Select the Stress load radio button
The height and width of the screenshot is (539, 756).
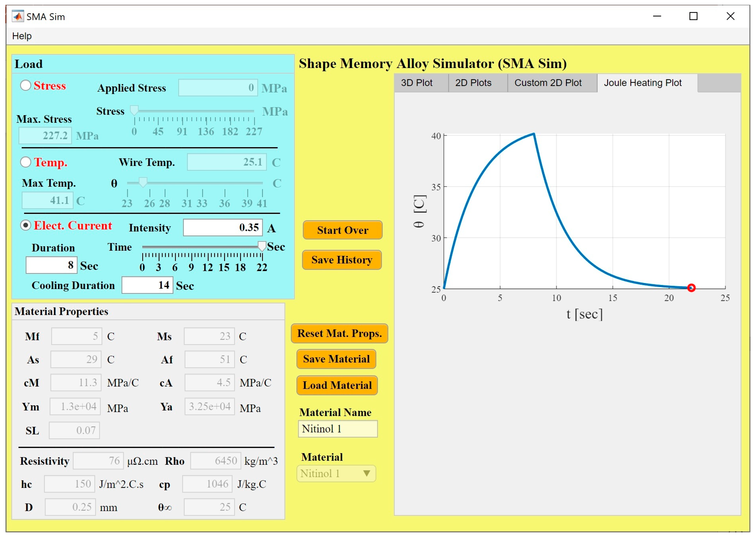click(26, 85)
